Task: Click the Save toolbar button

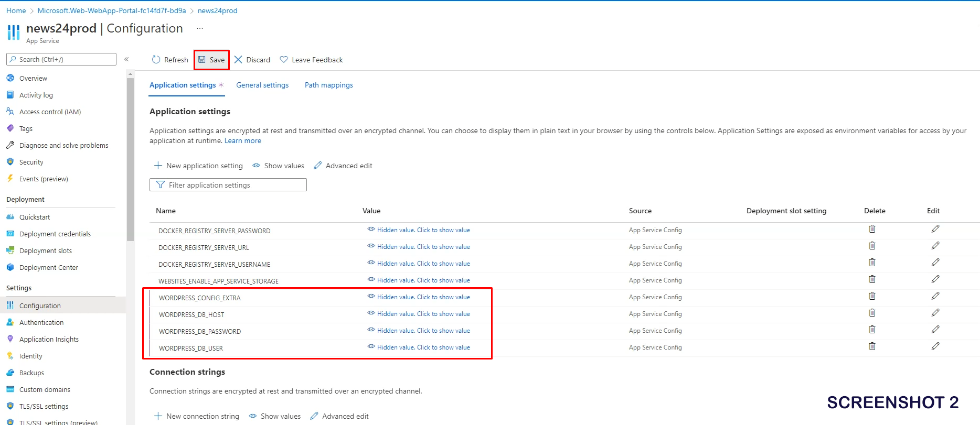Action: [x=211, y=60]
